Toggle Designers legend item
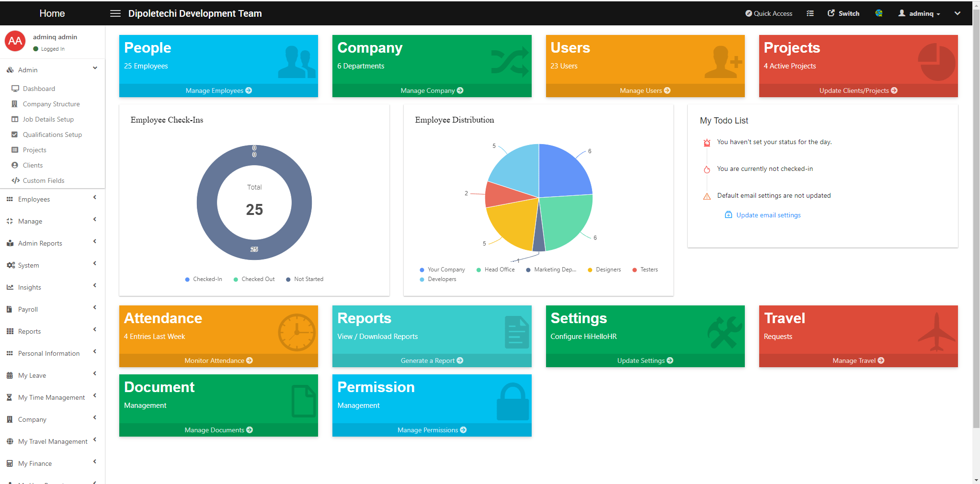This screenshot has width=980, height=484. pyautogui.click(x=604, y=270)
